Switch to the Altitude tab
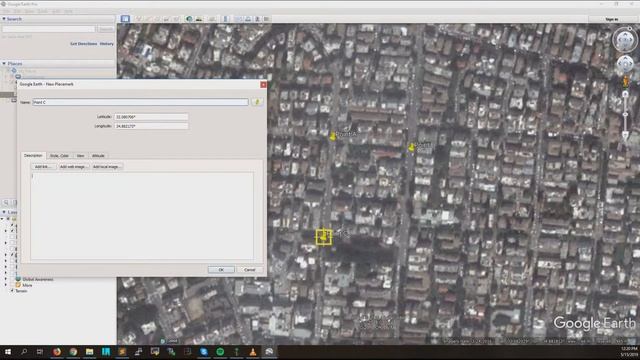The image size is (640, 360). point(98,156)
